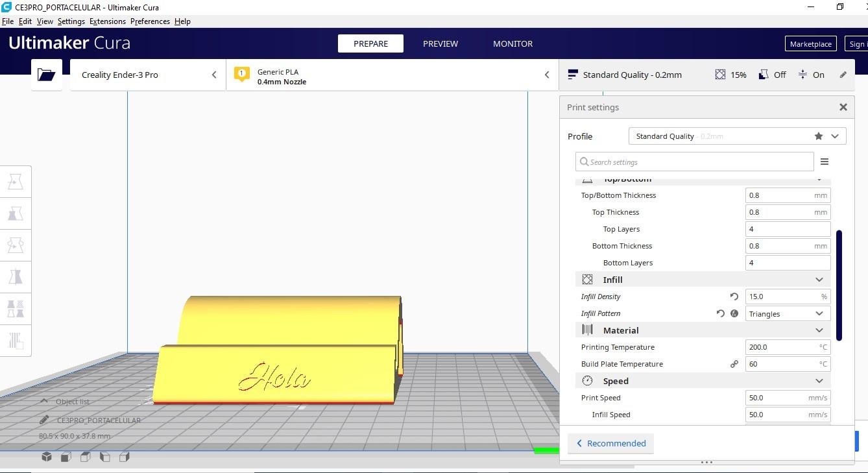This screenshot has height=473, width=868.
Task: Click the Bottom Layers value field
Action: (788, 263)
